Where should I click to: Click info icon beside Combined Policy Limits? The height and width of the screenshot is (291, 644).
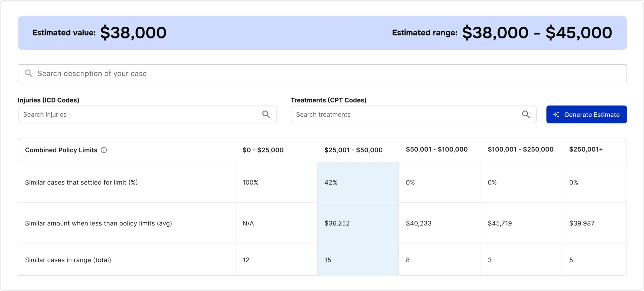pos(104,150)
